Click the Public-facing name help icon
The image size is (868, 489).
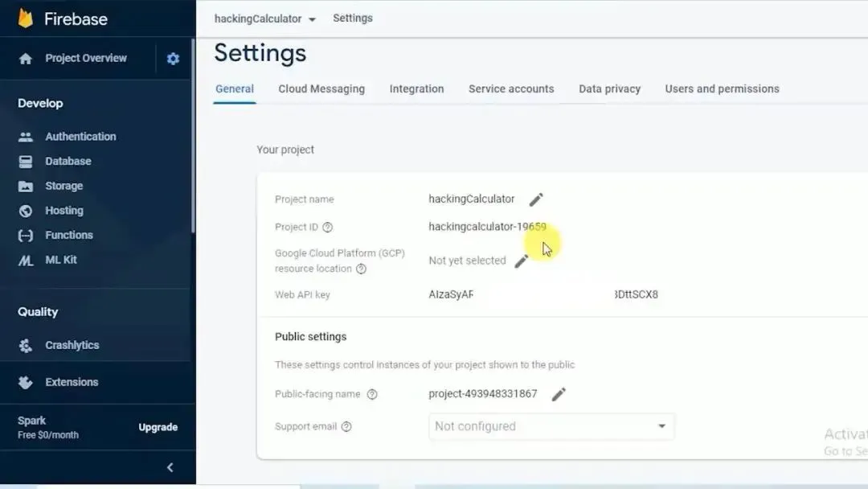(x=372, y=395)
